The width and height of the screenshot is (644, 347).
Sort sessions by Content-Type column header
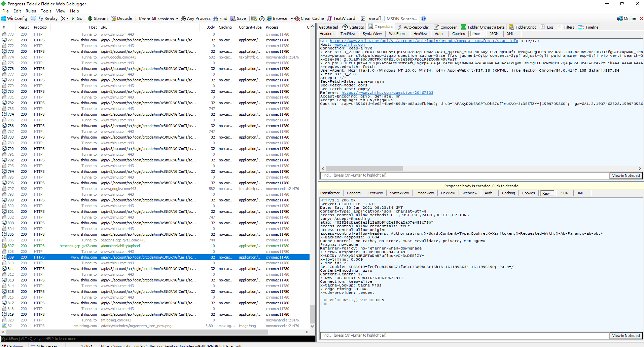[250, 27]
